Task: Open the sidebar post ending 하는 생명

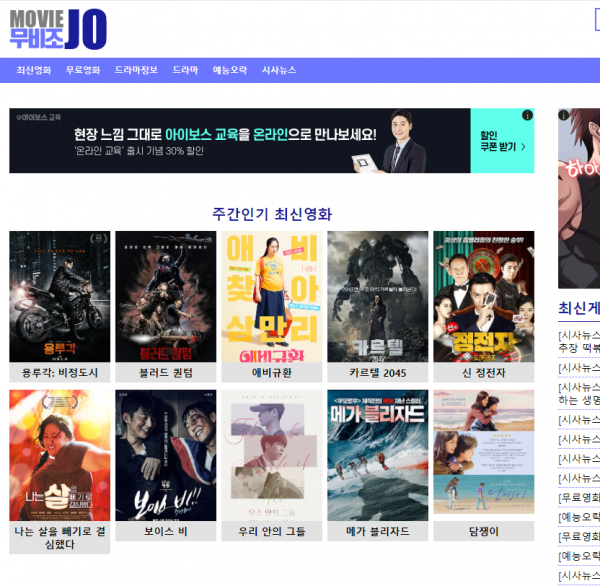Action: click(x=579, y=394)
